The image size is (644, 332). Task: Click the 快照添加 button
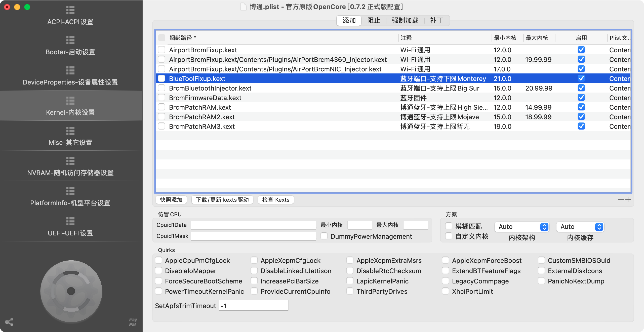point(171,200)
